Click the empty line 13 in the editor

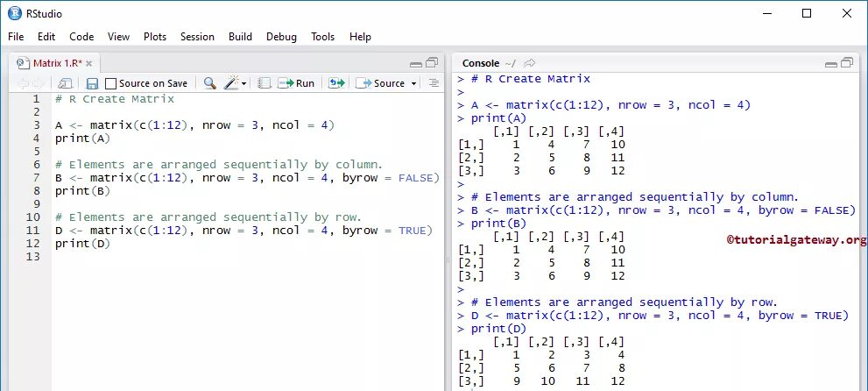click(247, 256)
